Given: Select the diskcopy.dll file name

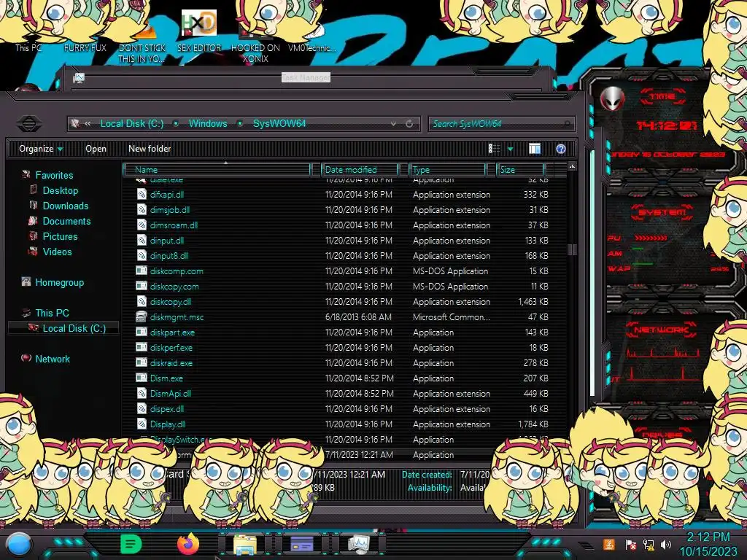Looking at the screenshot, I should click(171, 302).
